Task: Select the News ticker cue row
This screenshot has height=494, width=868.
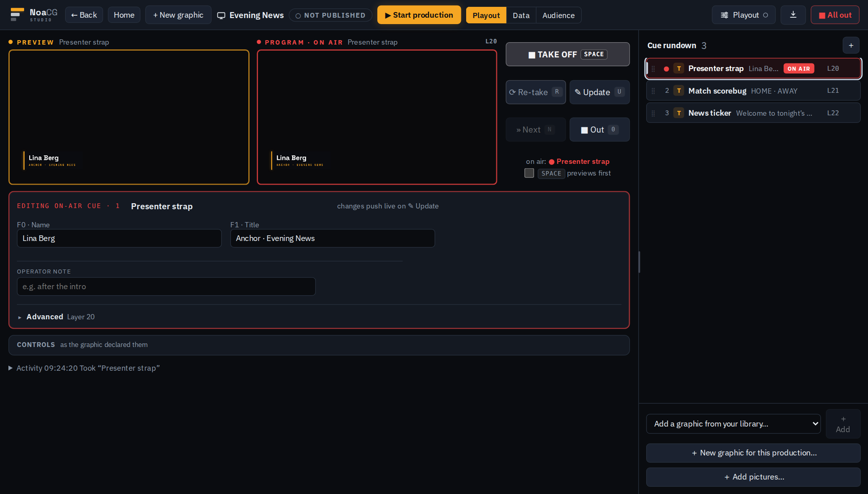Action: click(x=753, y=113)
